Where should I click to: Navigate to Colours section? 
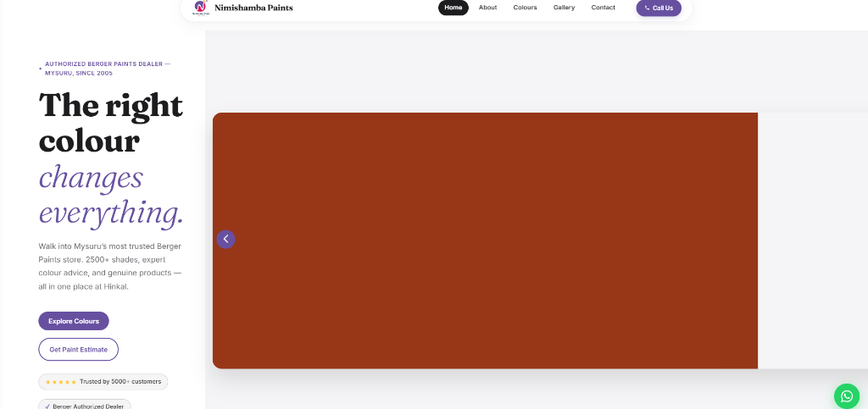525,8
